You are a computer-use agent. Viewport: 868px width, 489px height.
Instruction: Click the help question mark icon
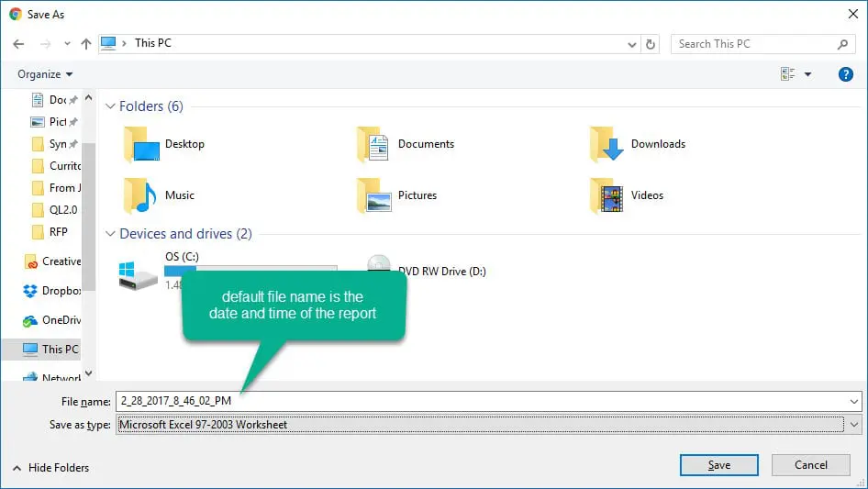[x=845, y=74]
